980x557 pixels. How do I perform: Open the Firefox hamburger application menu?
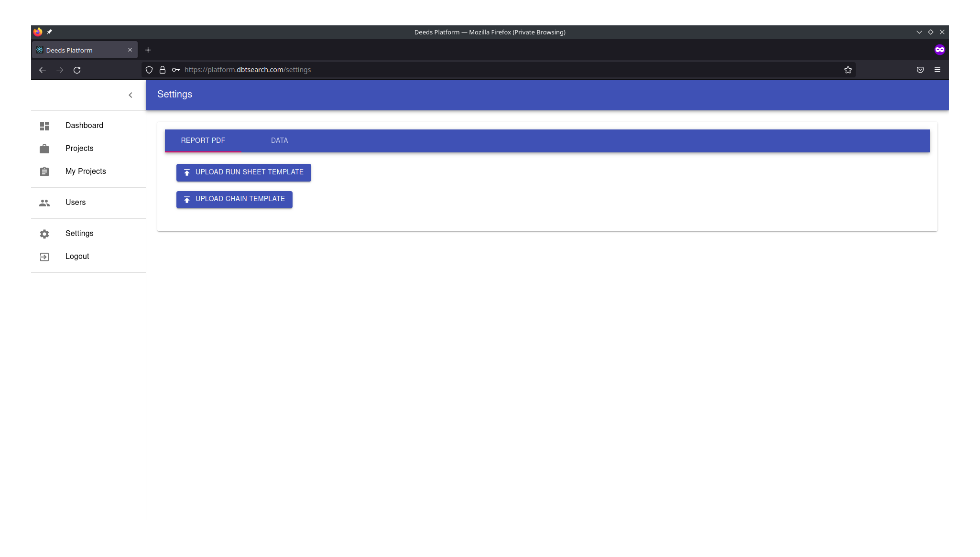(937, 70)
